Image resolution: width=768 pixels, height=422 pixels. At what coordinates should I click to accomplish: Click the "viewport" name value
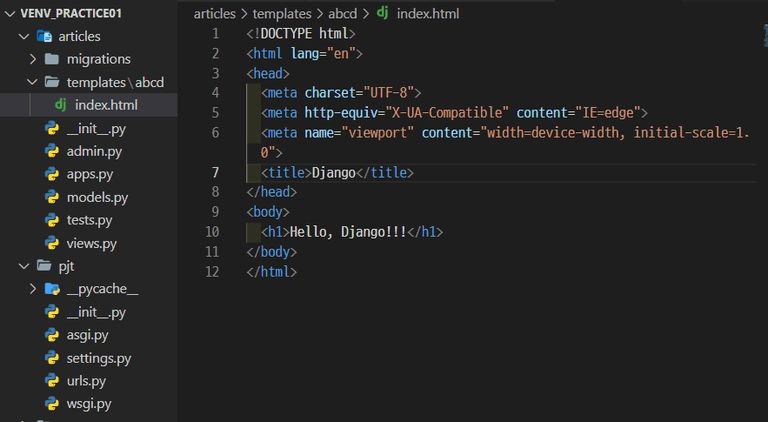click(378, 133)
